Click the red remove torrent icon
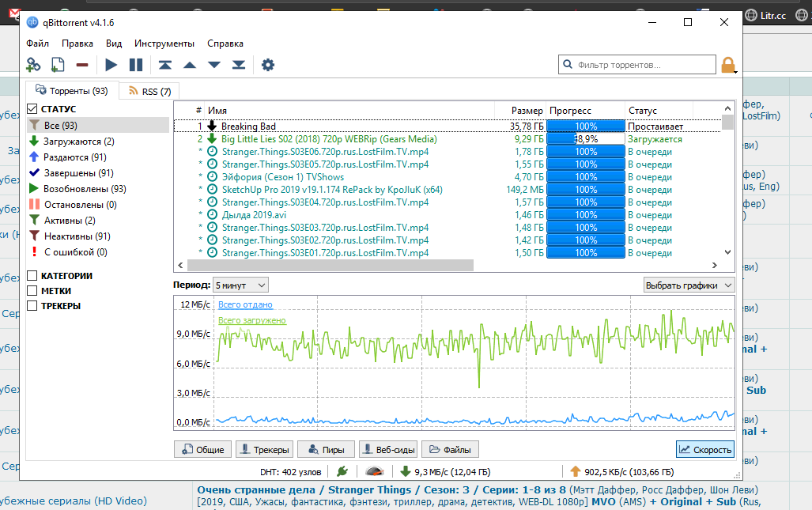 tap(81, 65)
